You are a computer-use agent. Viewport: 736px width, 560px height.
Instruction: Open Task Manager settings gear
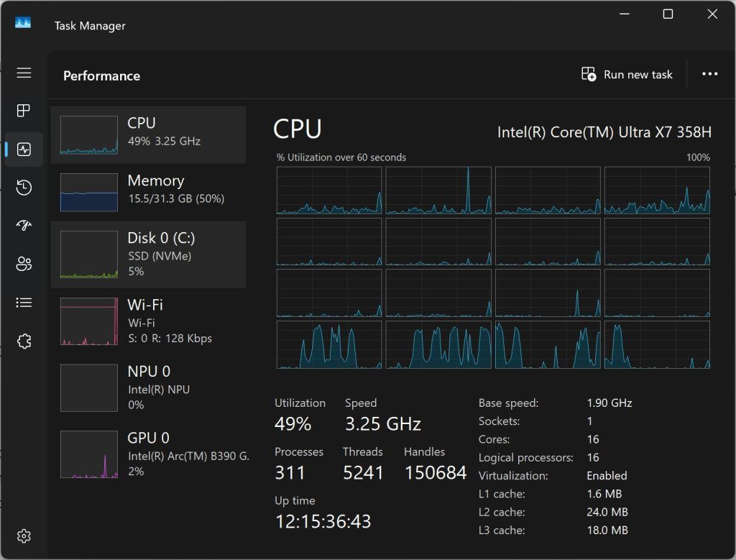(24, 536)
